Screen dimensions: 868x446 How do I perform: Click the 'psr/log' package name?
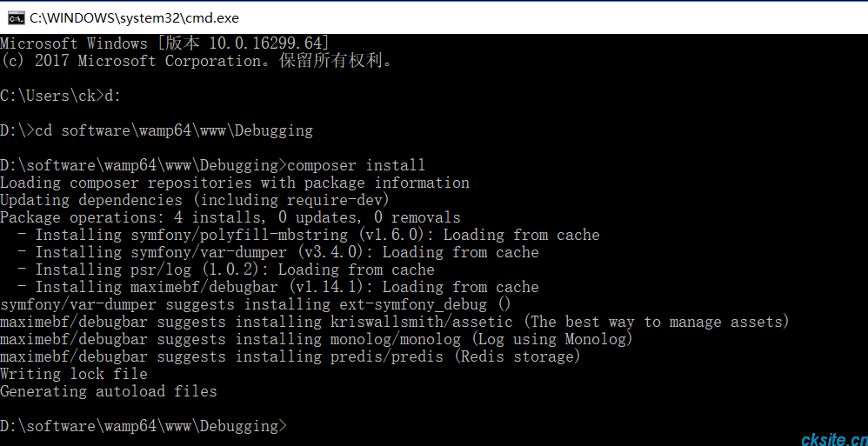point(161,270)
